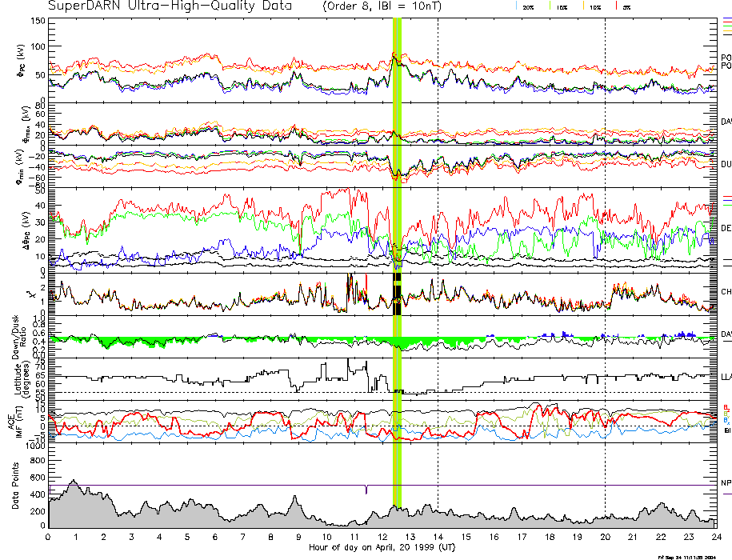Click hour tick label "13" on time axis
Screen dimensions: 732x560
pyautogui.click(x=410, y=537)
